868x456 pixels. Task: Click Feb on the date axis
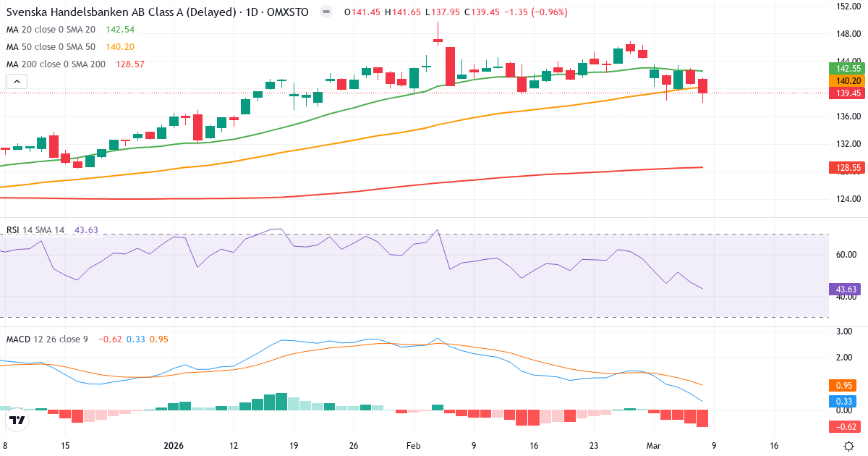pyautogui.click(x=413, y=447)
